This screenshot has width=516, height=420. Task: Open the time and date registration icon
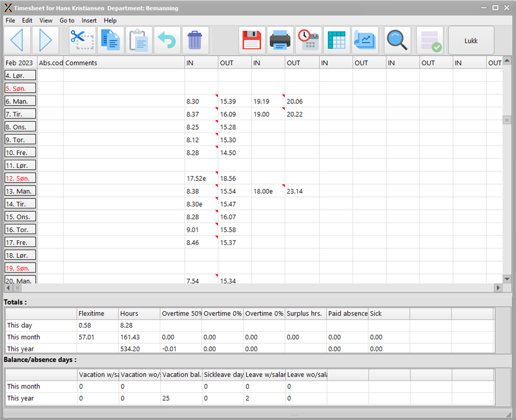click(x=308, y=40)
